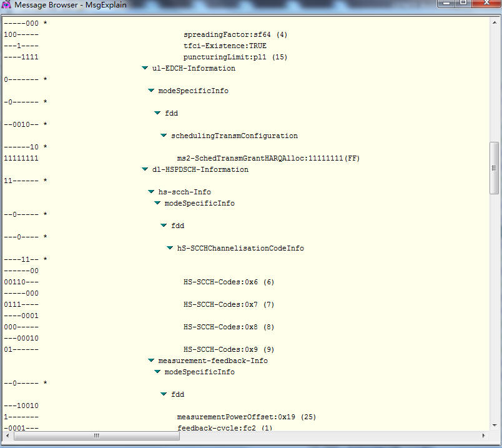The image size is (502, 448).
Task: Click the Message Browser app icon in title bar
Action: click(x=6, y=4)
